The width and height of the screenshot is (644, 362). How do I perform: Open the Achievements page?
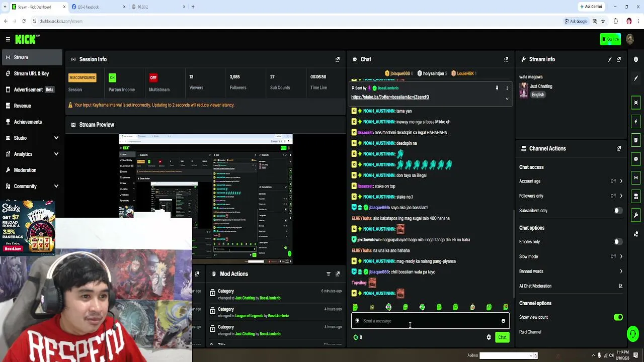coord(32,122)
